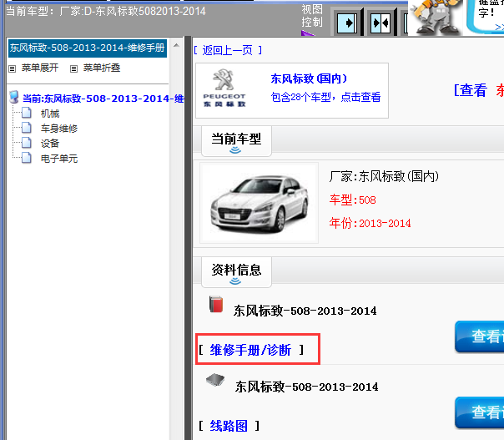This screenshot has width=504, height=440.
Task: Click 东风标致-508-2013-2014 beside the chip icon
Action: (x=306, y=387)
